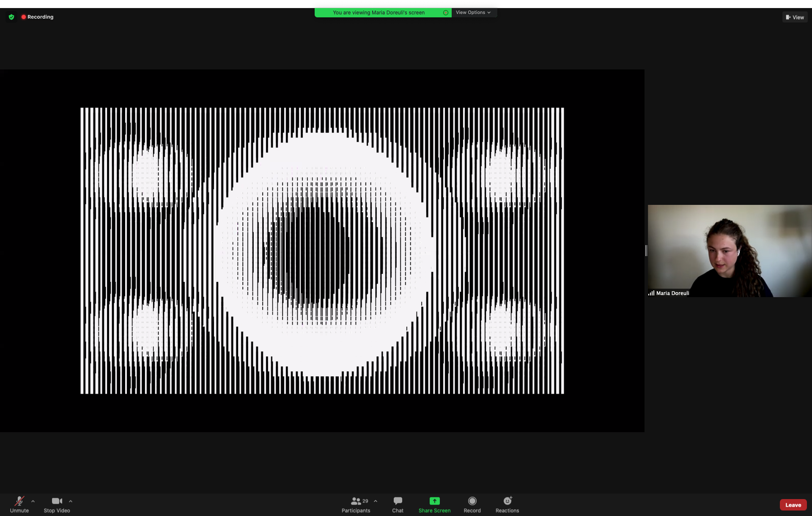Click the View layout button
Image resolution: width=812 pixels, height=516 pixels.
coord(795,17)
